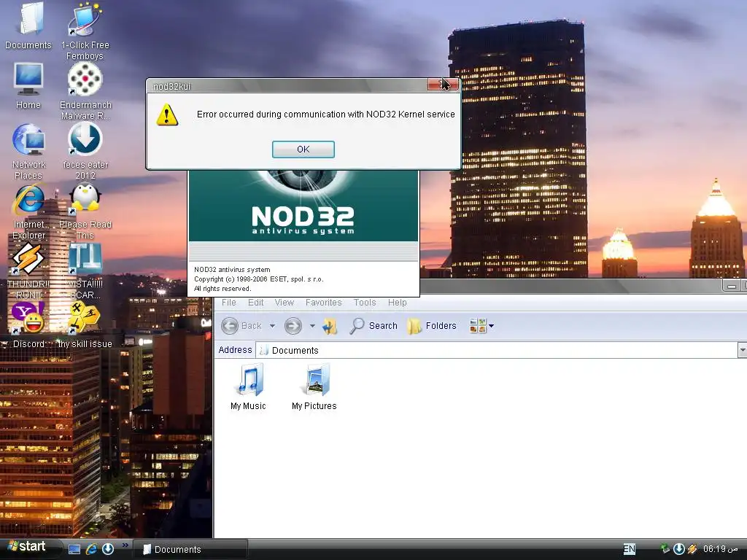The image size is (747, 560).
Task: Expand the Forward history dropdown arrow
Action: 312,326
